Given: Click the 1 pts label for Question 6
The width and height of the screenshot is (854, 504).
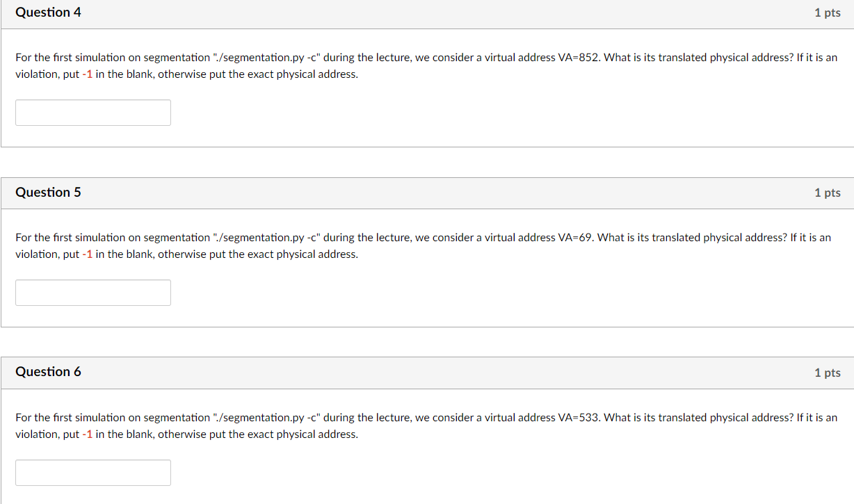Looking at the screenshot, I should (x=827, y=372).
